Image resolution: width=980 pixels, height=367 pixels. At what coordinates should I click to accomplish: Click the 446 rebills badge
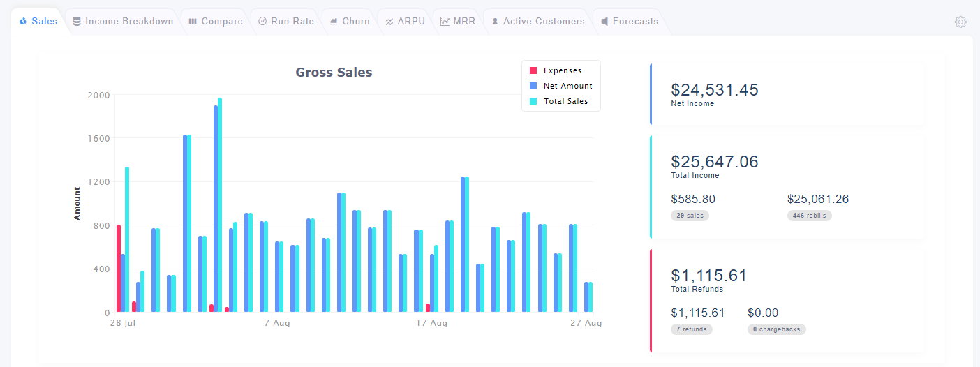pyautogui.click(x=810, y=216)
